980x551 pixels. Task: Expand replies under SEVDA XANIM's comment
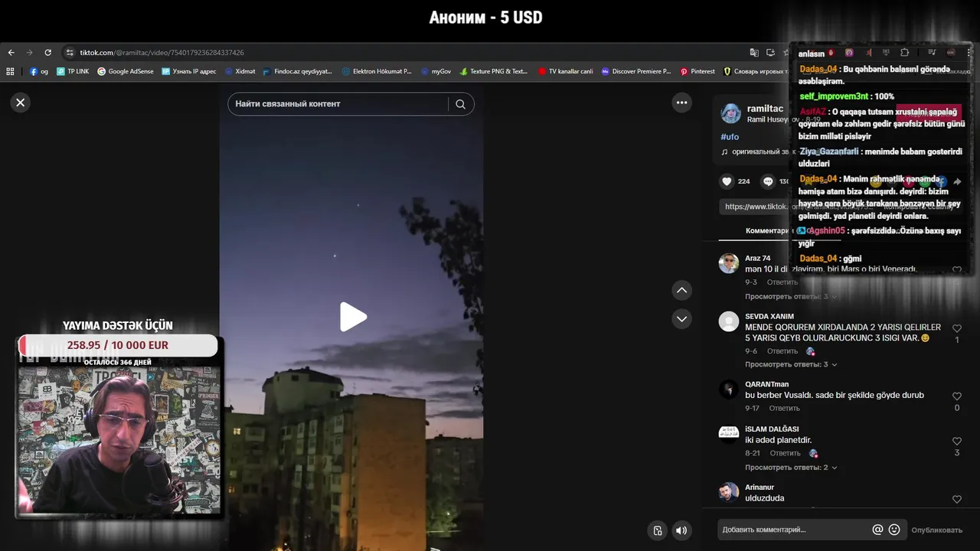[x=790, y=364]
